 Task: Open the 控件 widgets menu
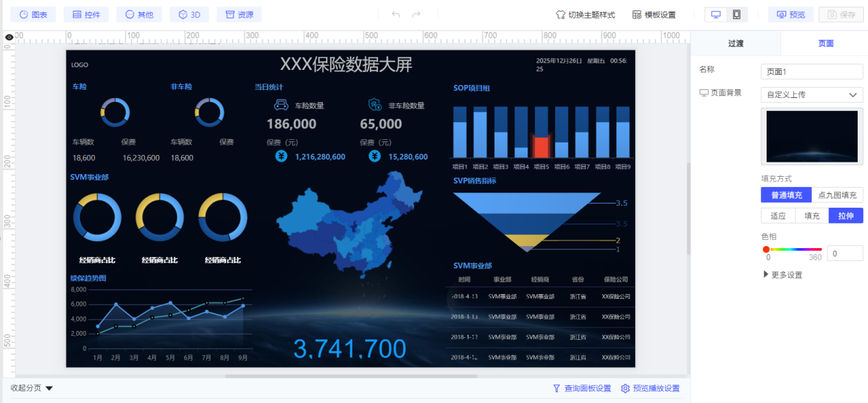[x=86, y=14]
